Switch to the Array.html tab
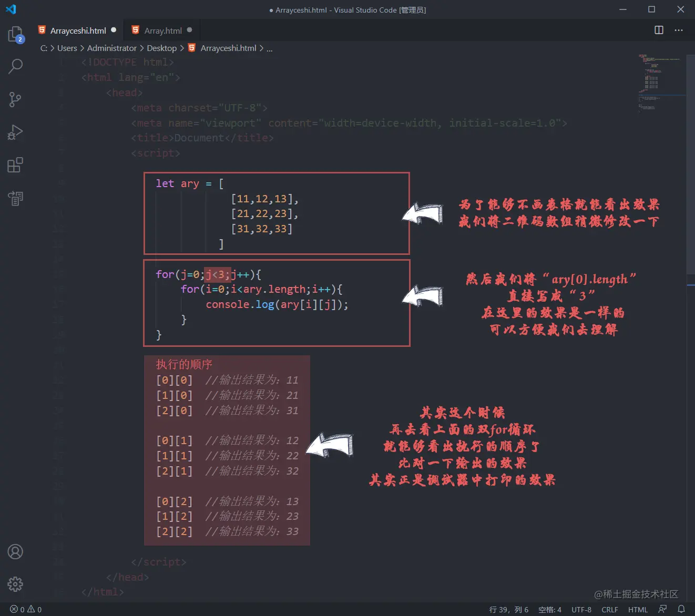Image resolution: width=695 pixels, height=616 pixels. (162, 30)
